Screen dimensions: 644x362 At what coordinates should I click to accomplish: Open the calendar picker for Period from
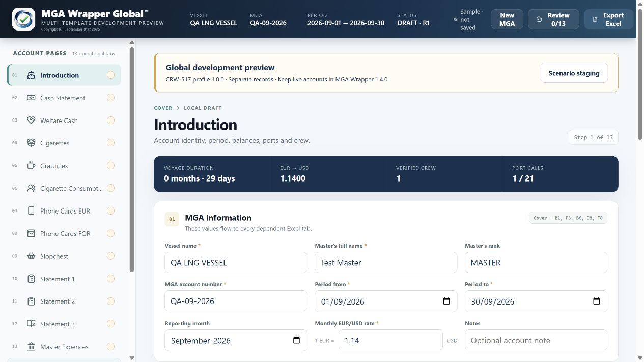click(x=446, y=301)
